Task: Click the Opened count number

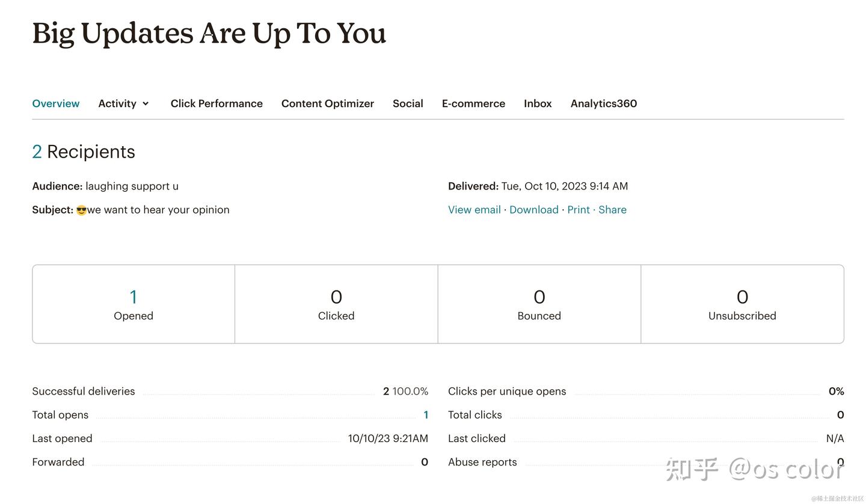Action: tap(134, 297)
